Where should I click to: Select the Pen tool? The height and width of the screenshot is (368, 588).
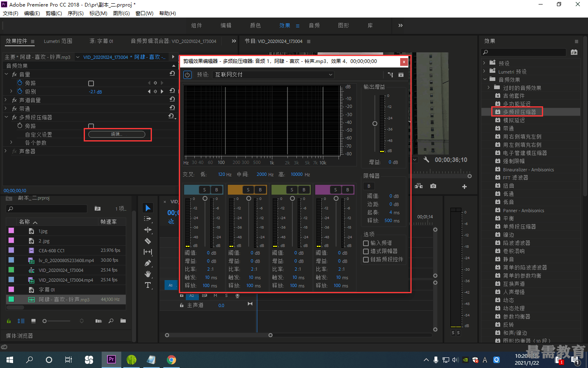[148, 263]
